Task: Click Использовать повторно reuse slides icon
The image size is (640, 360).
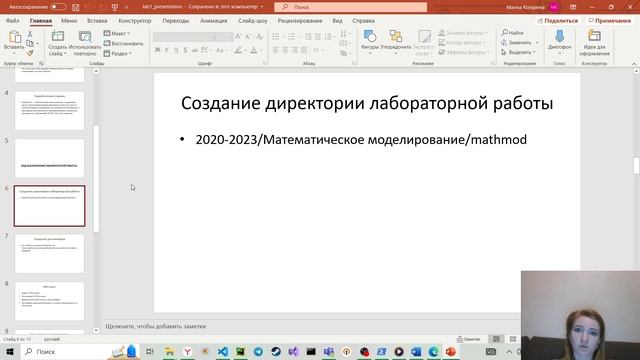Action: point(85,37)
